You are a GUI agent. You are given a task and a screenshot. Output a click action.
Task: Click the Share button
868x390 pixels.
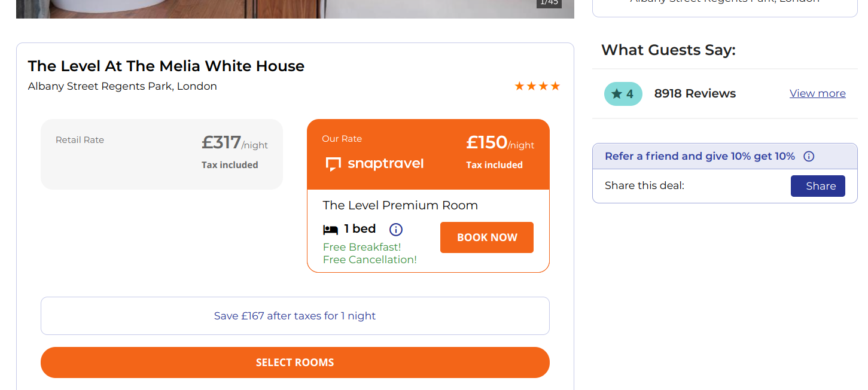click(818, 186)
